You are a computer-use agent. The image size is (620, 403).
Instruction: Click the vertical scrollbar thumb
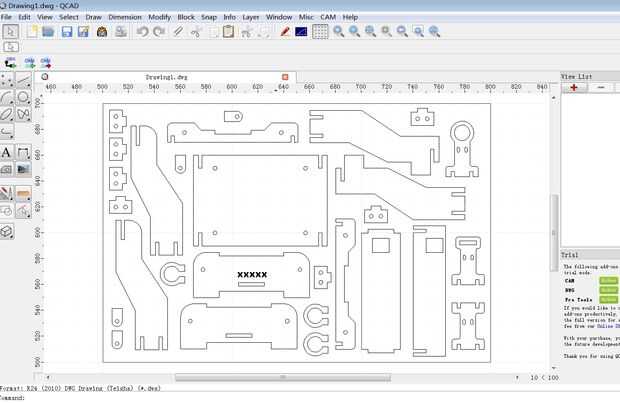[x=554, y=233]
